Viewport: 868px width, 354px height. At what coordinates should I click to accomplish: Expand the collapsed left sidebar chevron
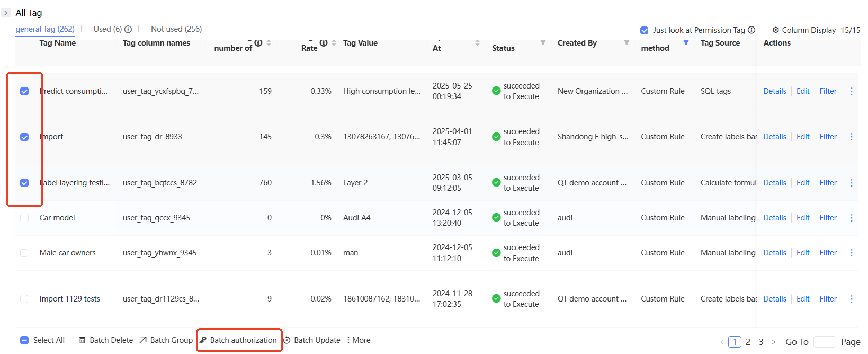click(6, 13)
